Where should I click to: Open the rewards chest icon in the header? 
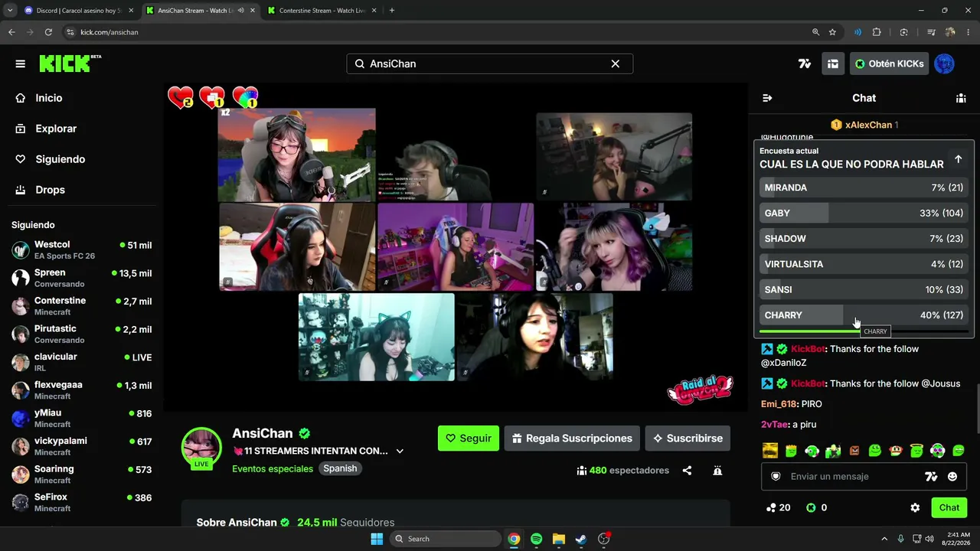833,64
